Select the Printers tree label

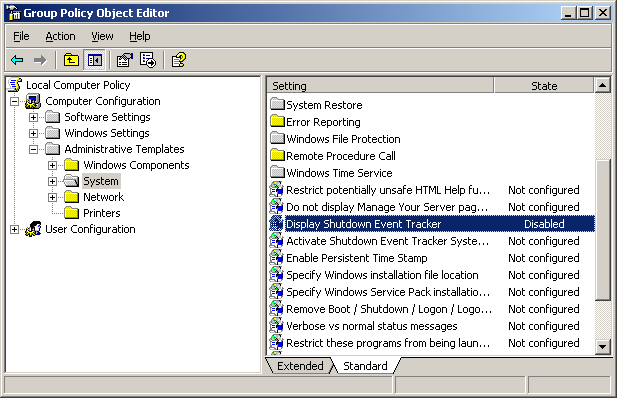tap(102, 213)
